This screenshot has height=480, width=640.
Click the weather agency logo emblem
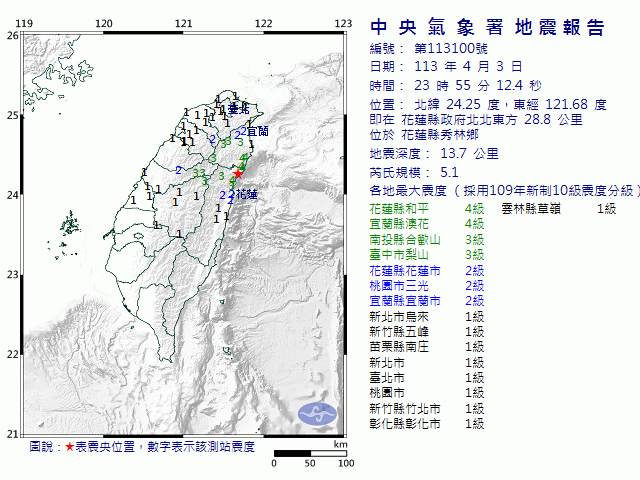321,412
